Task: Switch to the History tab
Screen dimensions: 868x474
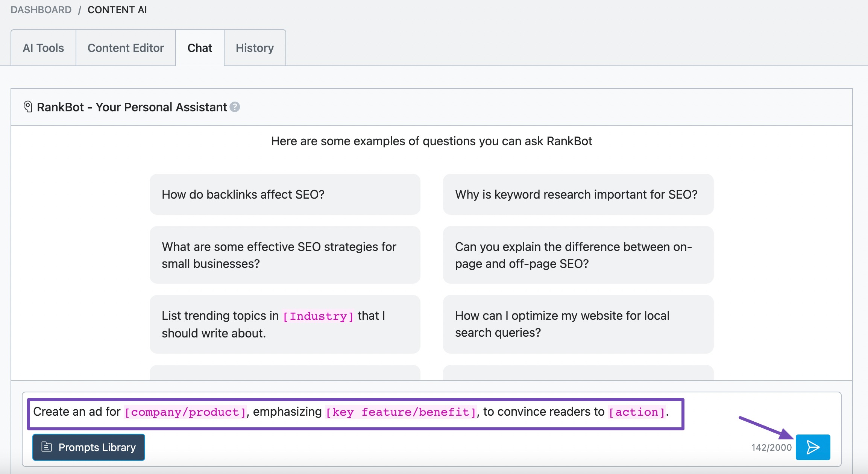Action: pos(254,48)
